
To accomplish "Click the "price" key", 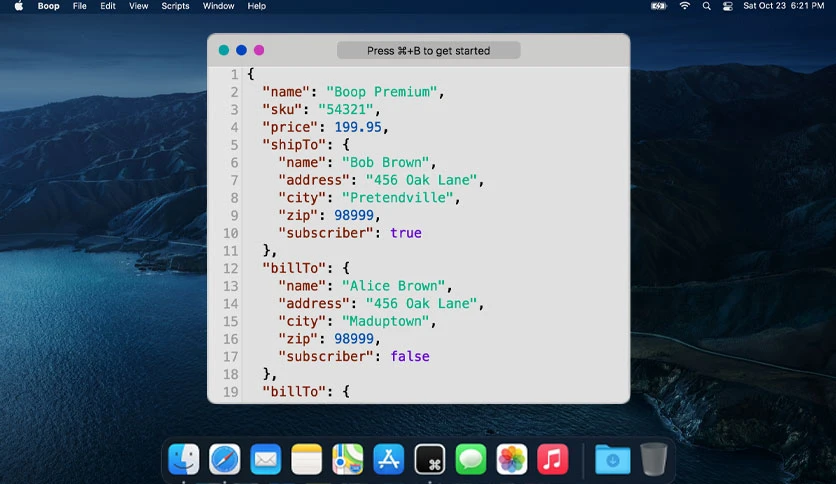I will pyautogui.click(x=290, y=127).
